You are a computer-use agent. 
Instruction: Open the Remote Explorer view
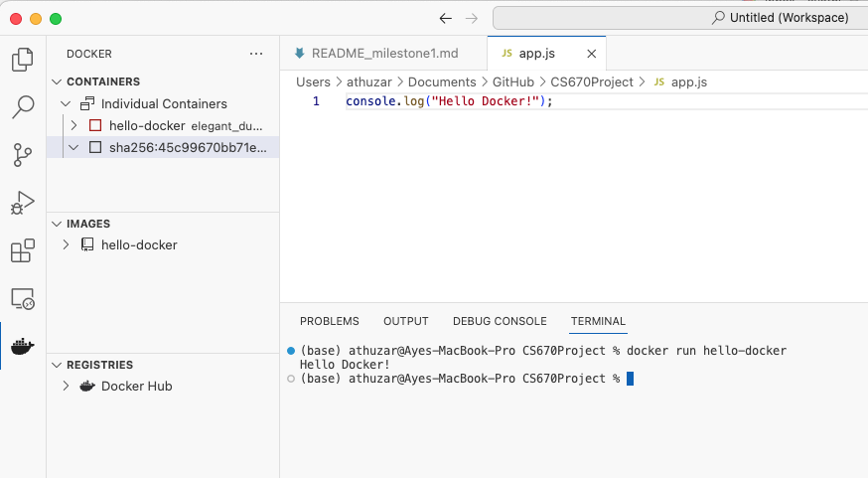click(22, 298)
